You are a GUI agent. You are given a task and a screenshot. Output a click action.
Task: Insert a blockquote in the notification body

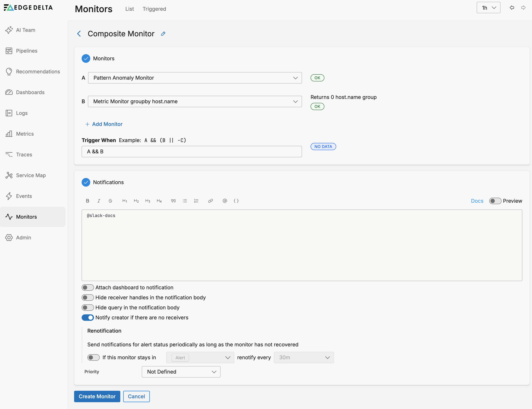[173, 201]
